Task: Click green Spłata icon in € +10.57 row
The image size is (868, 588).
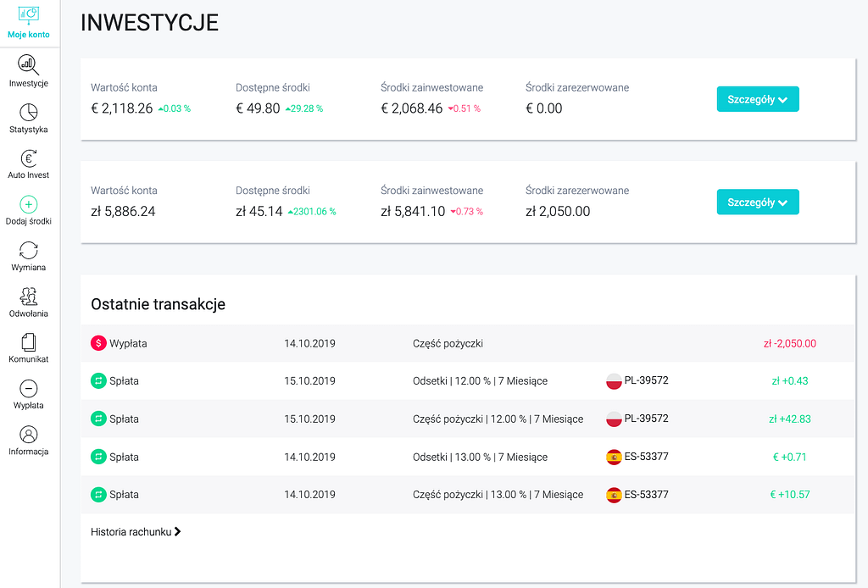Action: click(x=98, y=495)
